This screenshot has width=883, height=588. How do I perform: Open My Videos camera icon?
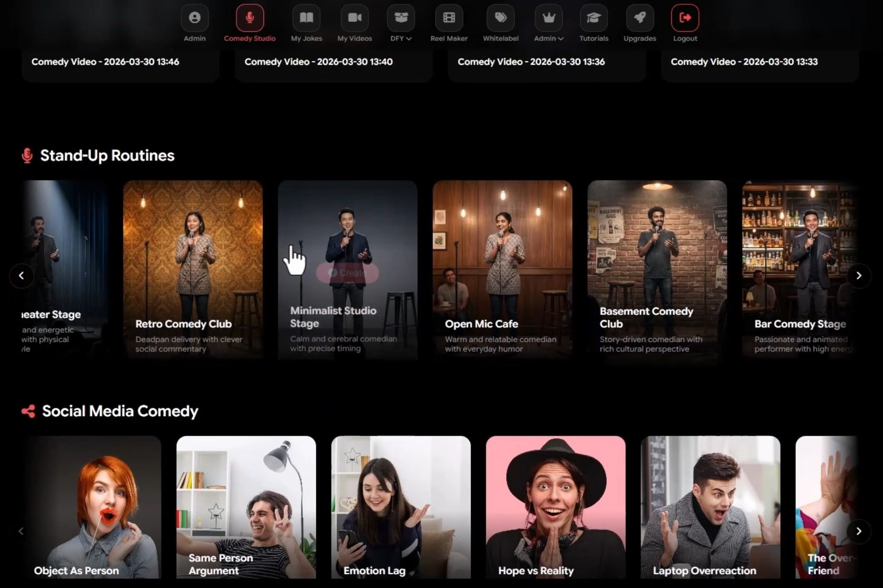pyautogui.click(x=354, y=18)
